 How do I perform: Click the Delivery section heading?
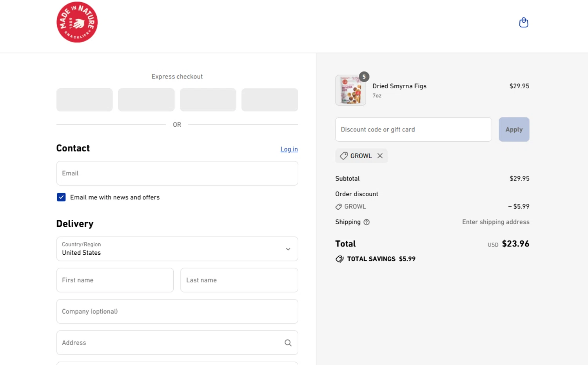[x=75, y=224]
